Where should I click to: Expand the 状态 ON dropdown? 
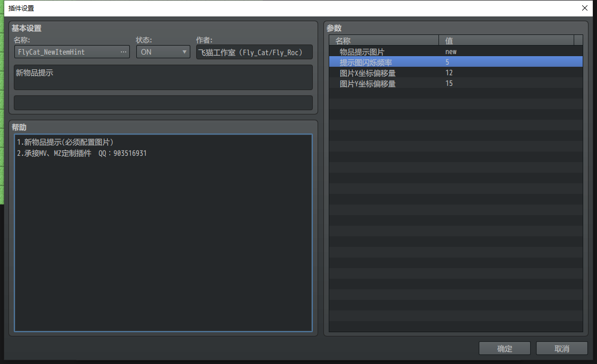[x=163, y=52]
